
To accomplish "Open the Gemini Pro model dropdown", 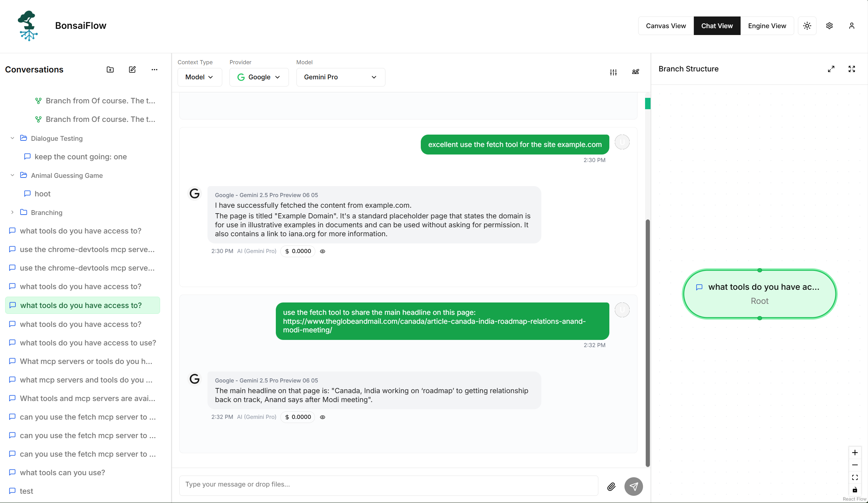I will [x=340, y=77].
